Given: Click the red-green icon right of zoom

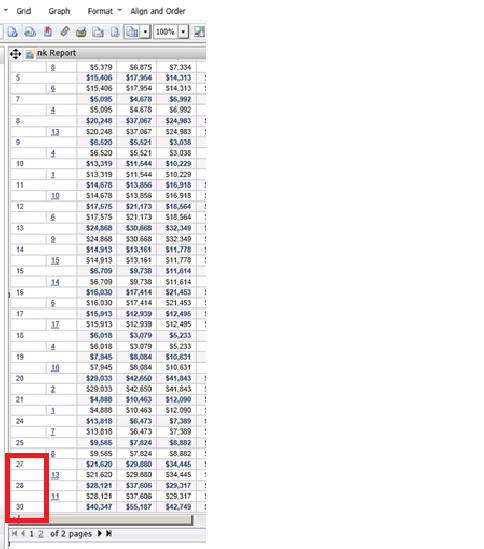Looking at the screenshot, I should point(199,32).
